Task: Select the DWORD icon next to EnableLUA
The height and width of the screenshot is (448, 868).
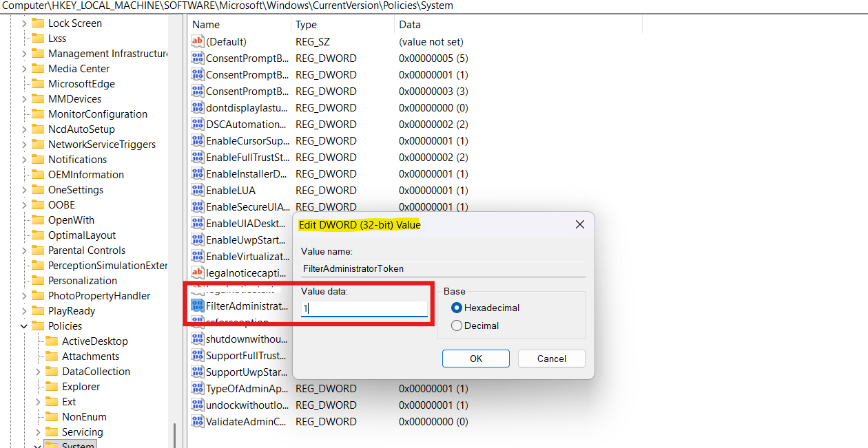Action: [197, 190]
